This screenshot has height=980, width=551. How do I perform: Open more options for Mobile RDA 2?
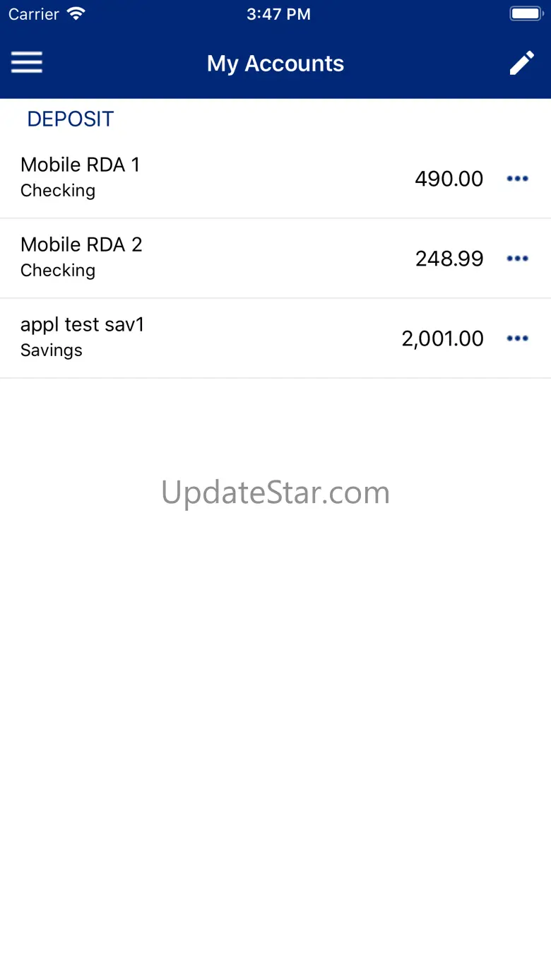(x=517, y=259)
